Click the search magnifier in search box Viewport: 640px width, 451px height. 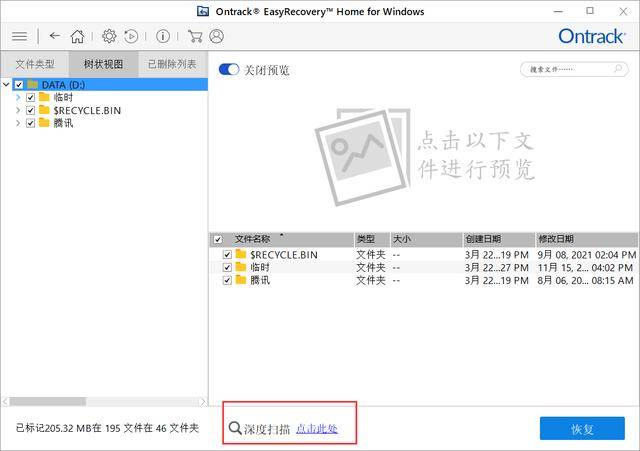(x=618, y=69)
